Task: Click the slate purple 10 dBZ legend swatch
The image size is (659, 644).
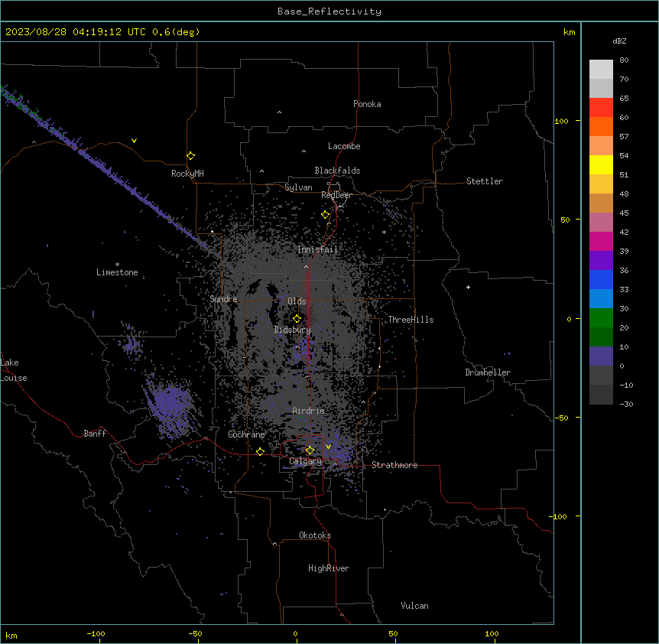Action: tap(601, 356)
